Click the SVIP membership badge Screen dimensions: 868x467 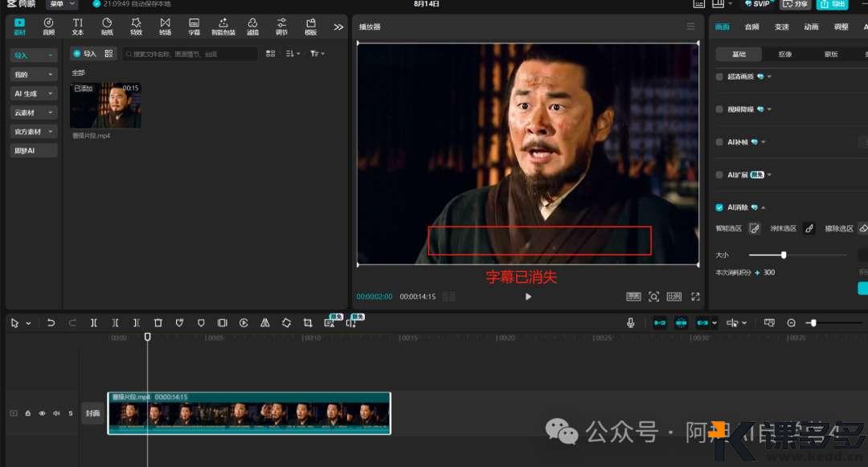coord(757,4)
